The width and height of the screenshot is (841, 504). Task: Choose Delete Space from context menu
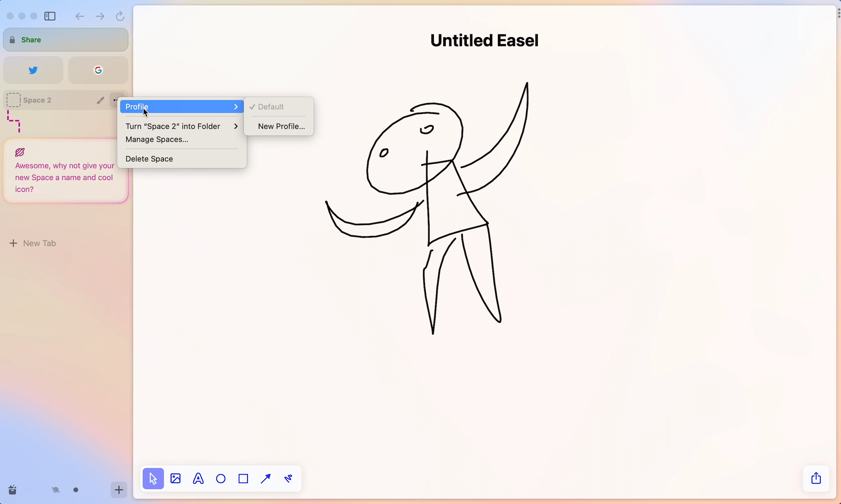149,159
